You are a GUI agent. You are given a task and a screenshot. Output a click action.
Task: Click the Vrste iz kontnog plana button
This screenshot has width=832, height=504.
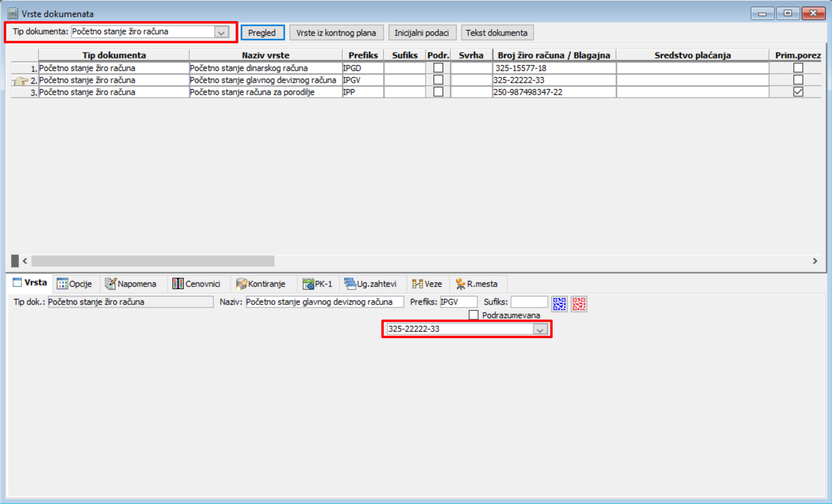click(x=336, y=33)
